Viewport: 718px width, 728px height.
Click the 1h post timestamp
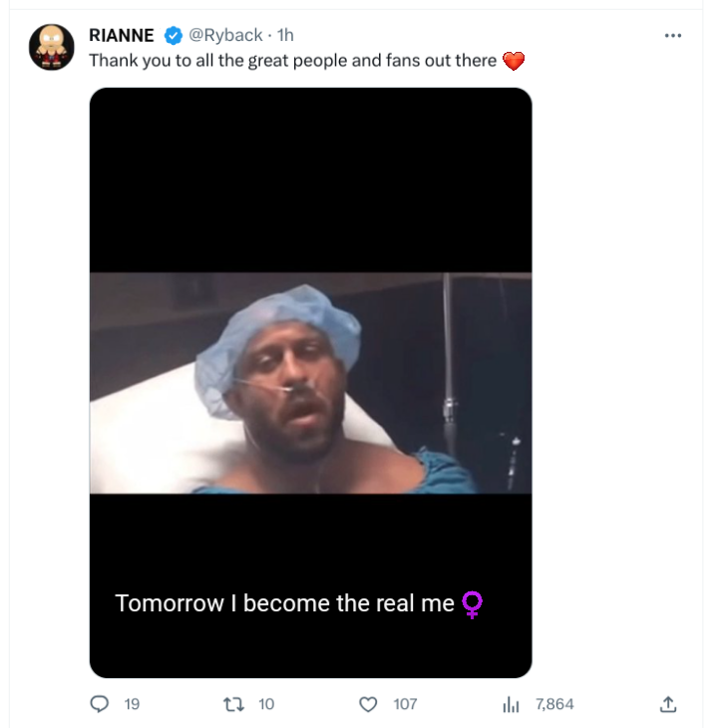[284, 36]
